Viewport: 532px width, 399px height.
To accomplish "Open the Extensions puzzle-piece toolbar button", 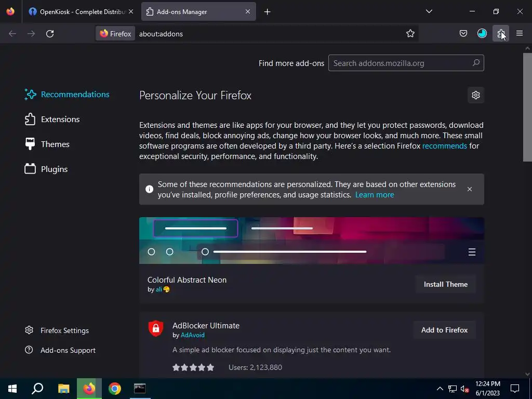I will coord(500,34).
